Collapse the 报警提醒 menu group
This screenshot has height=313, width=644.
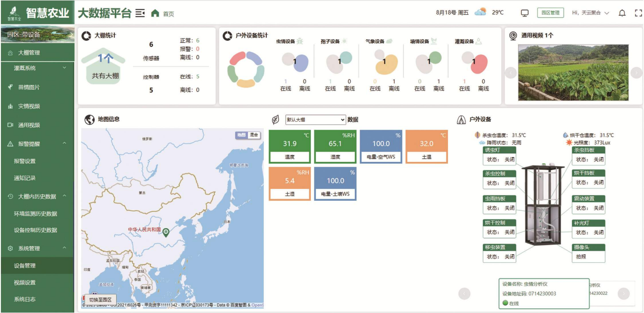[x=37, y=143]
